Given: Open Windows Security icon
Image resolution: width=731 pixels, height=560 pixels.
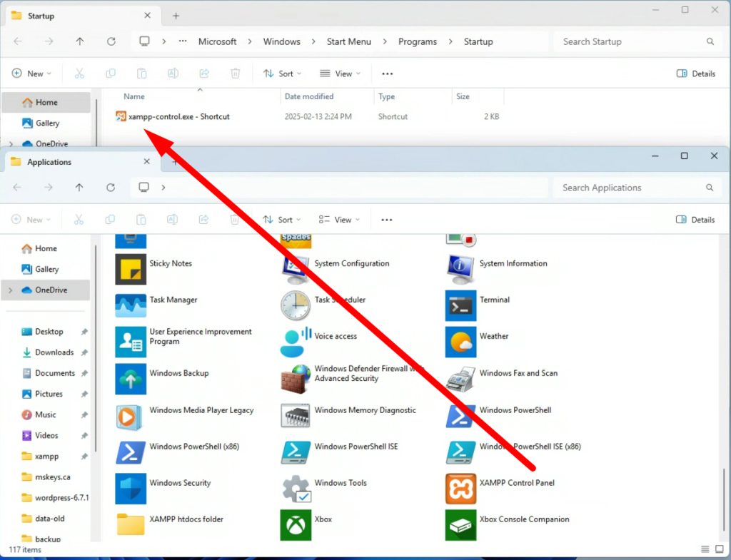Looking at the screenshot, I should tap(131, 489).
